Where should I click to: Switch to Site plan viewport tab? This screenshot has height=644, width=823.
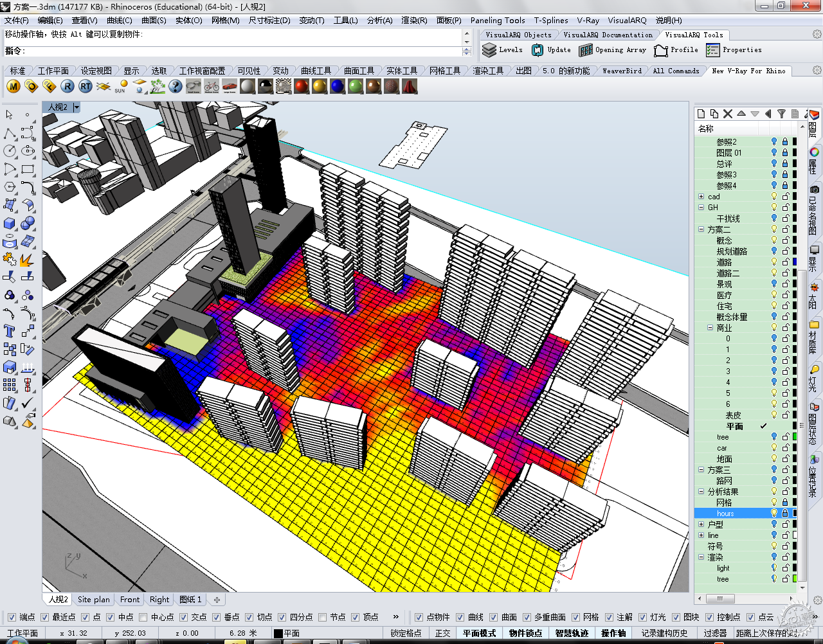point(93,600)
